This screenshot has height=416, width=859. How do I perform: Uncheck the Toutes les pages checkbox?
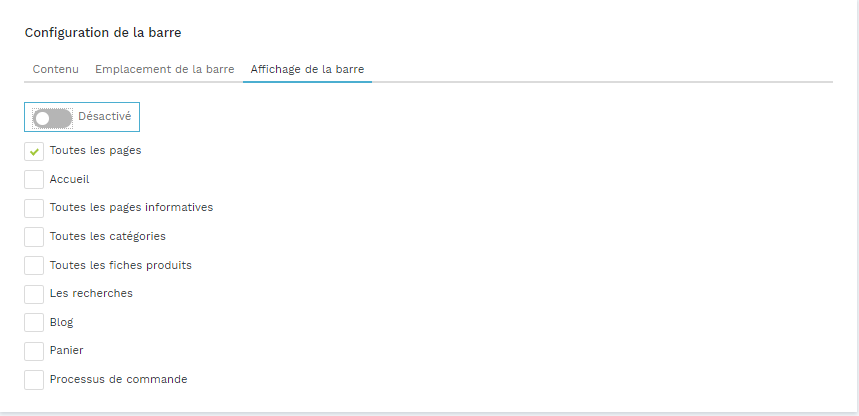(34, 151)
